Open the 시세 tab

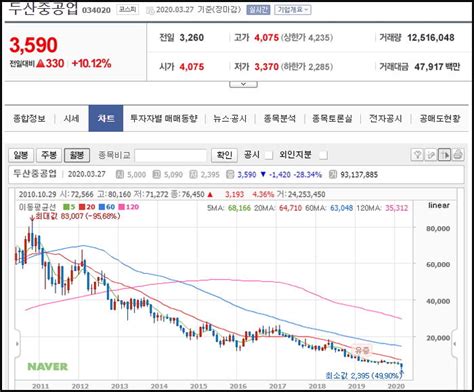71,118
